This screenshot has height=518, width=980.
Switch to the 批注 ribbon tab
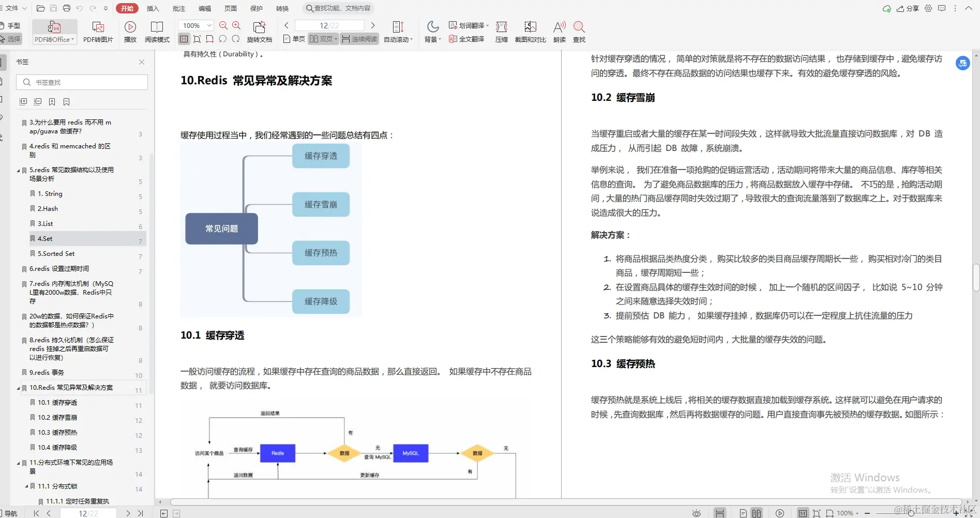[x=178, y=8]
